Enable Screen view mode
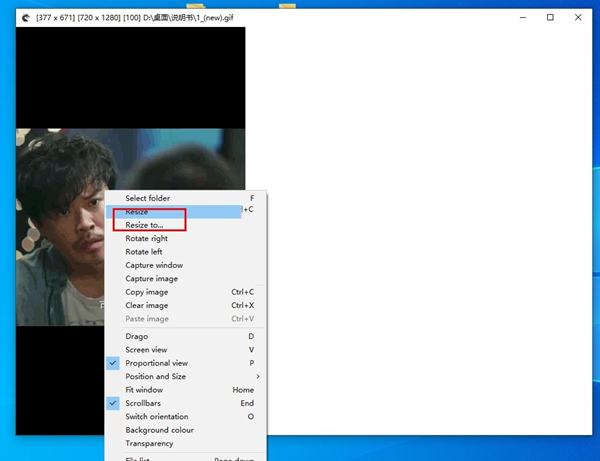This screenshot has height=461, width=600. click(146, 350)
